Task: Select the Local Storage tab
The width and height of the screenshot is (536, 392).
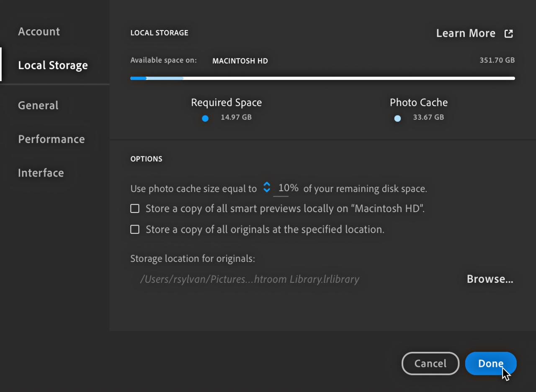Action: (x=53, y=65)
